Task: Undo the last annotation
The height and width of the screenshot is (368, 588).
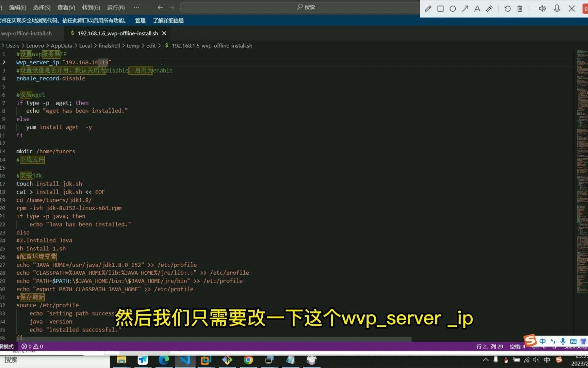Action: [507, 9]
